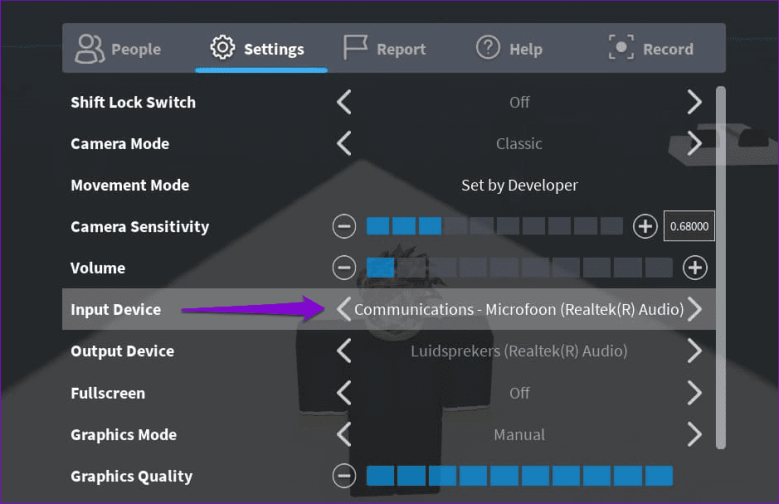Switch to the Report tab
Viewport: 779px width, 504px height.
pos(384,48)
